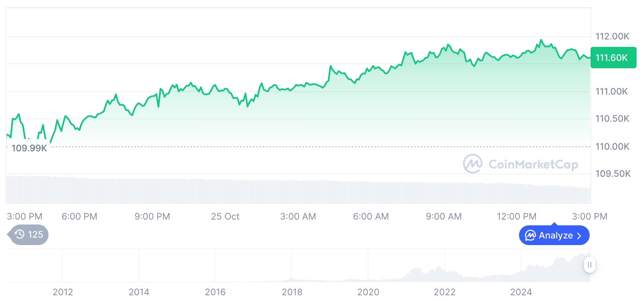Image resolution: width=644 pixels, height=301 pixels.
Task: Select 2018 on the navigator timeline
Action: tap(292, 292)
